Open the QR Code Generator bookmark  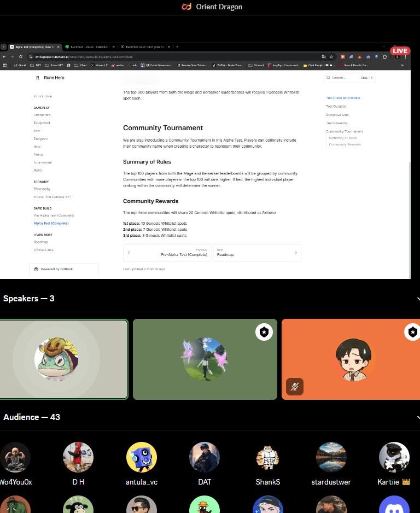[x=156, y=65]
